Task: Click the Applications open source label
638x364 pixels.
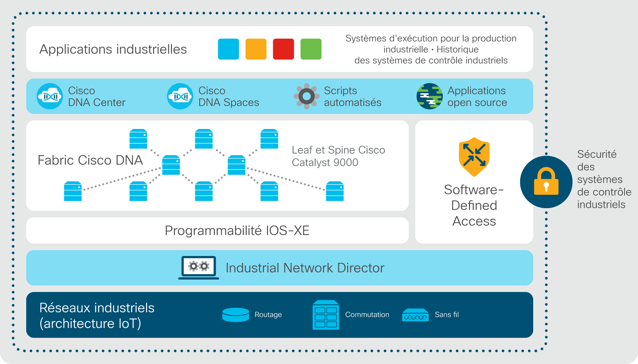Action: (477, 97)
